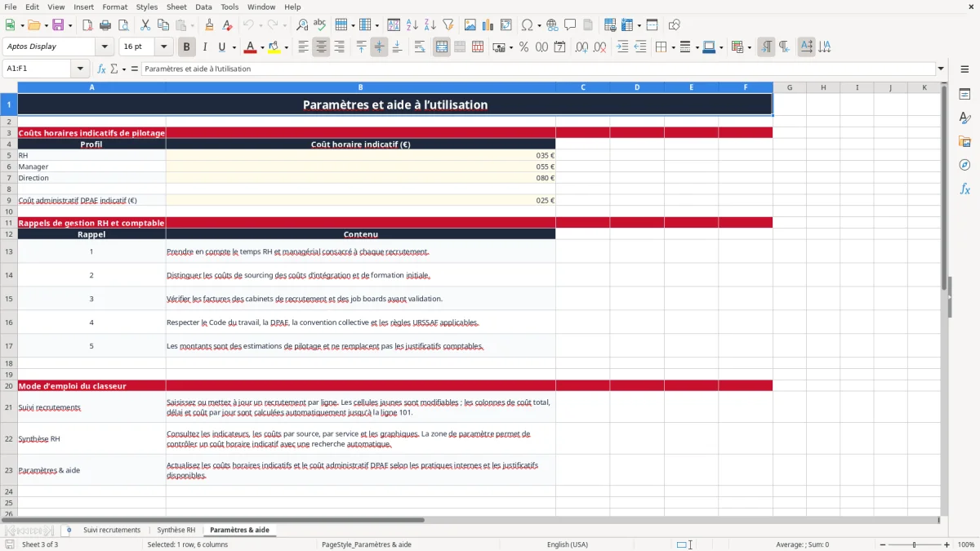The image size is (980, 551).
Task: Toggle Bold formatting
Action: pos(187,47)
